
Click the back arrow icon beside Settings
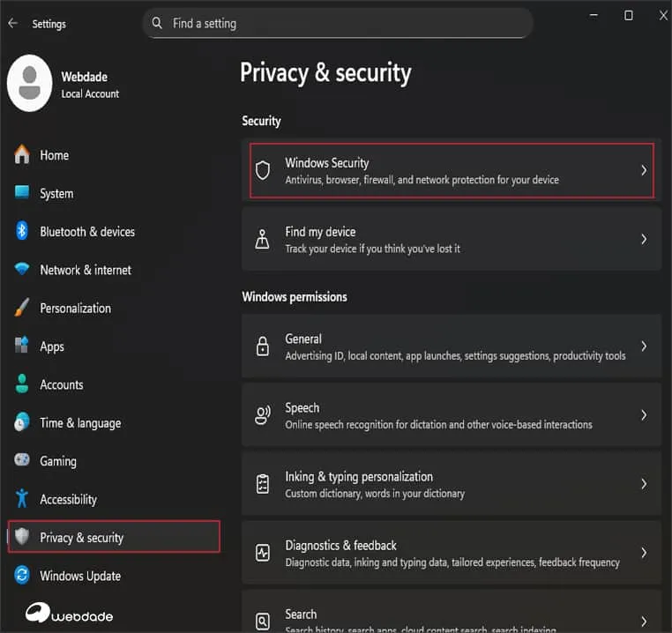(13, 23)
